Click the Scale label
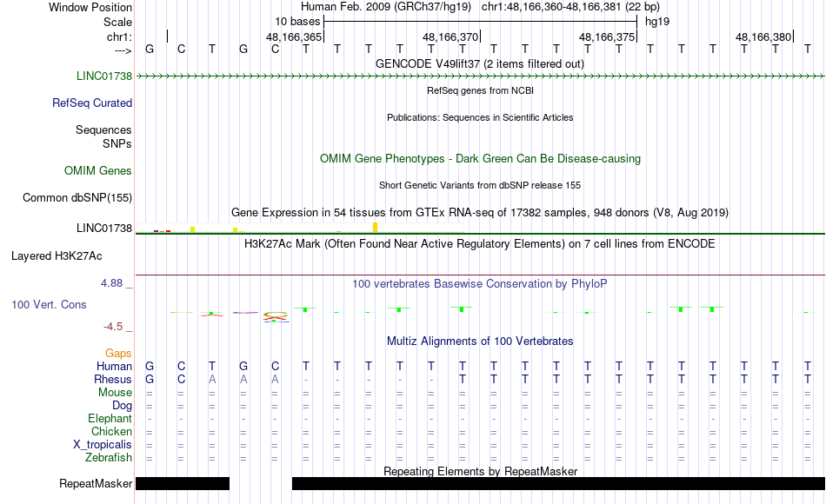Viewport: 826px width, 504px height. [x=117, y=22]
